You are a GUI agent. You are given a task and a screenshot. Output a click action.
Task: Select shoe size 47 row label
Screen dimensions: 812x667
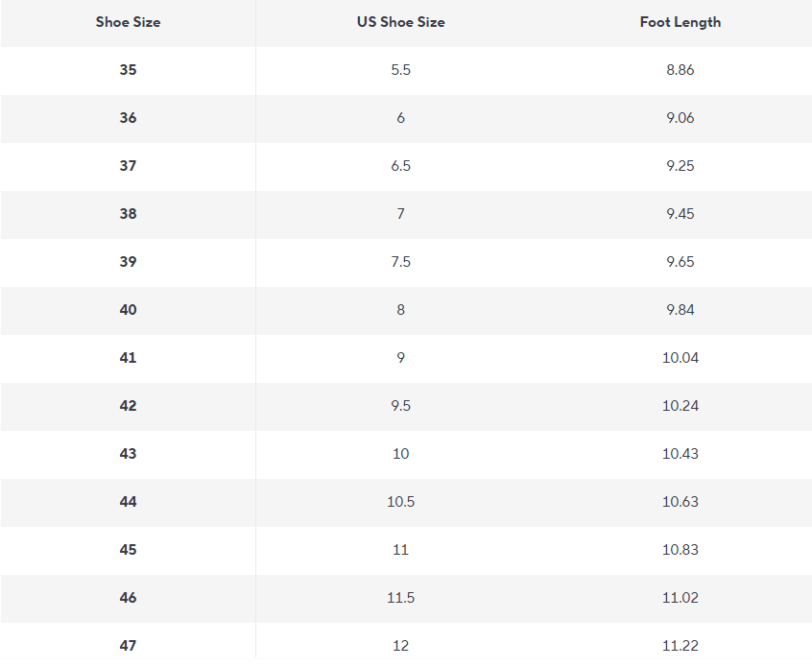click(x=128, y=646)
